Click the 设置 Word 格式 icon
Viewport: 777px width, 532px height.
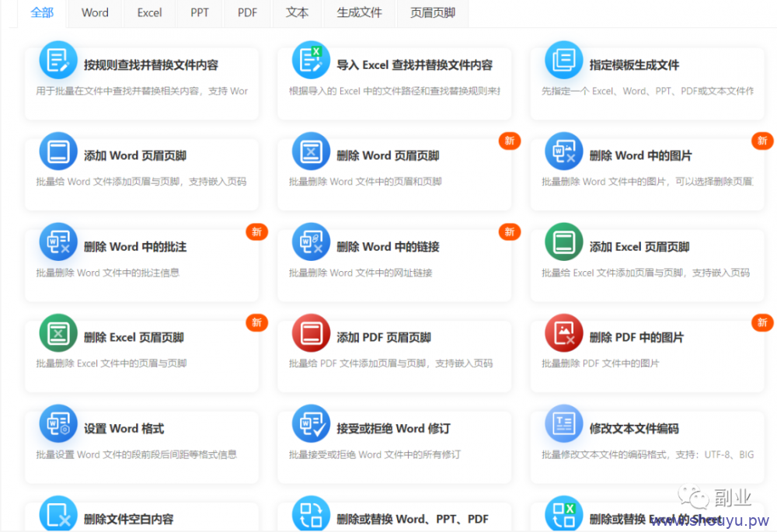58,423
